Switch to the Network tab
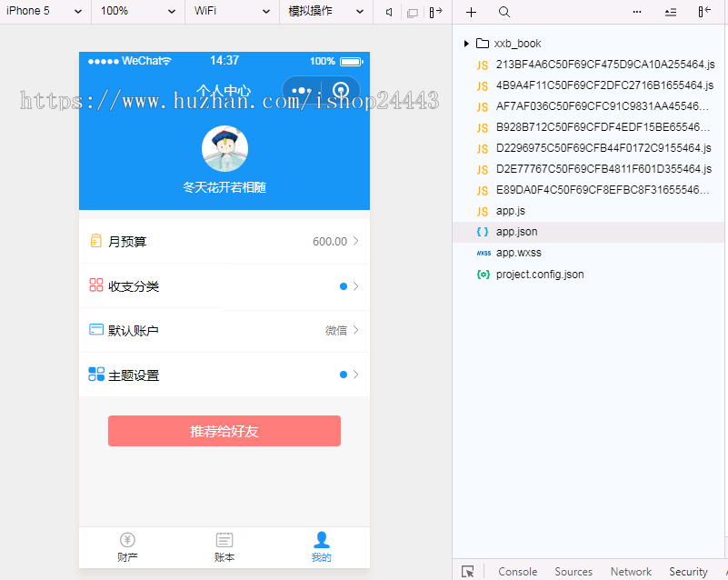Image resolution: width=728 pixels, height=580 pixels. (630, 572)
